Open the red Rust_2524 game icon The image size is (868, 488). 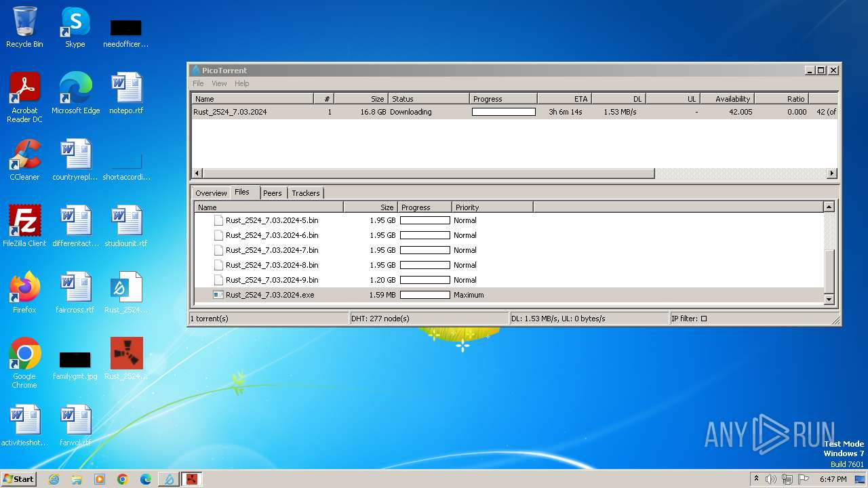tap(126, 359)
